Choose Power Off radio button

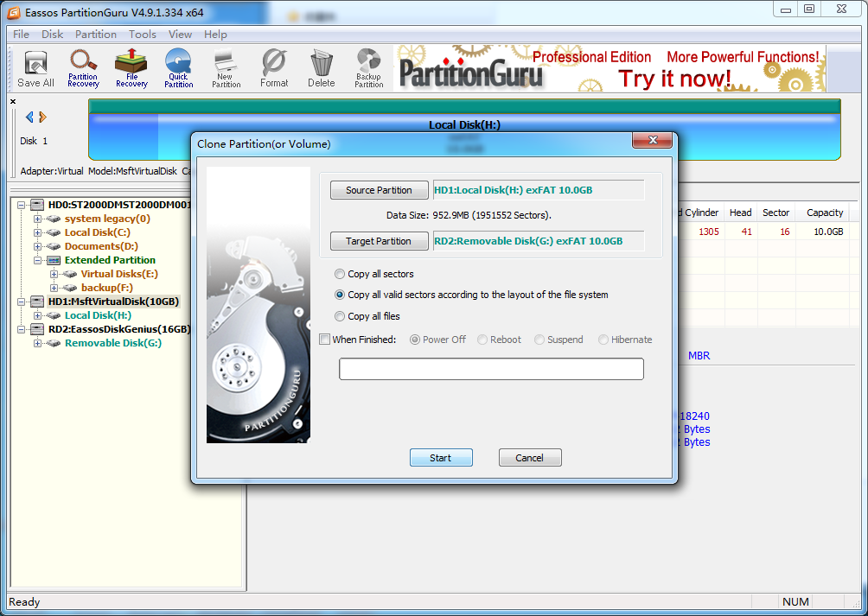click(415, 340)
